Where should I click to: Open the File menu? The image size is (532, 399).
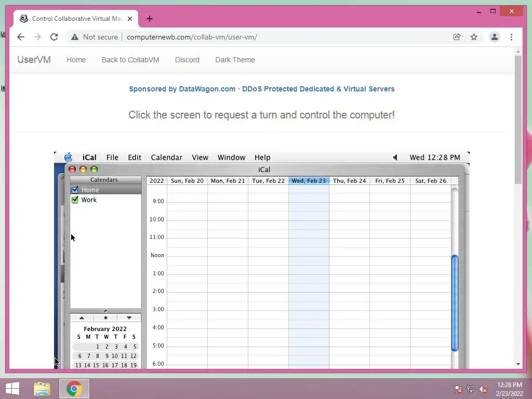[112, 157]
